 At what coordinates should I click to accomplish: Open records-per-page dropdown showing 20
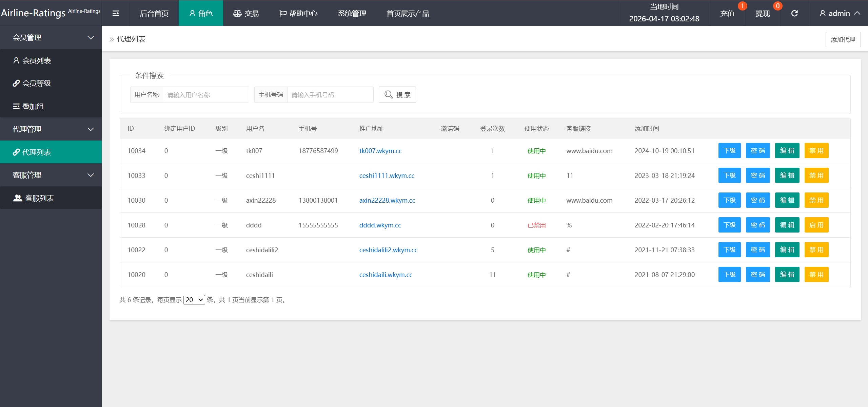coord(194,300)
